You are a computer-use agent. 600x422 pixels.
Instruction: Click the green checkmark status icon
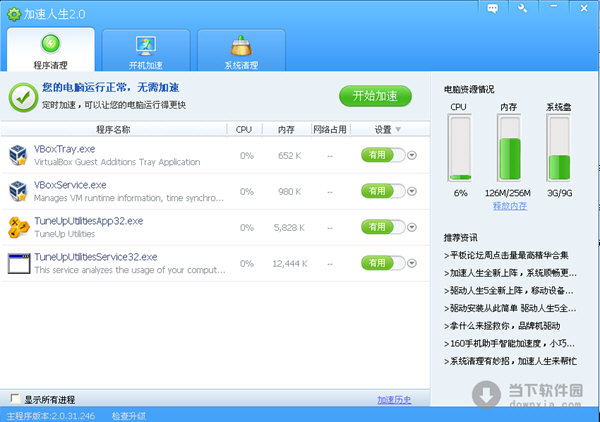point(23,95)
